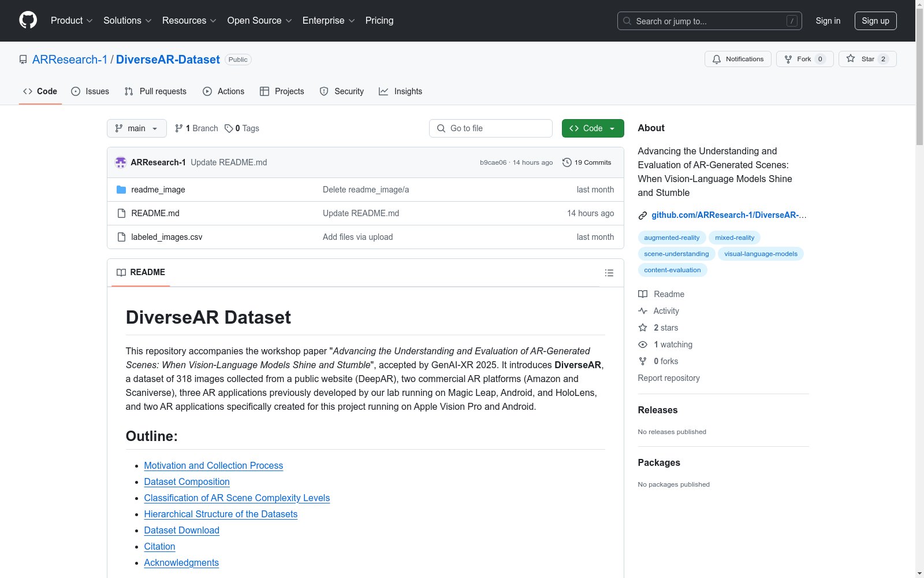Expand the Enterprise menu
The height and width of the screenshot is (578, 924).
[x=329, y=21]
